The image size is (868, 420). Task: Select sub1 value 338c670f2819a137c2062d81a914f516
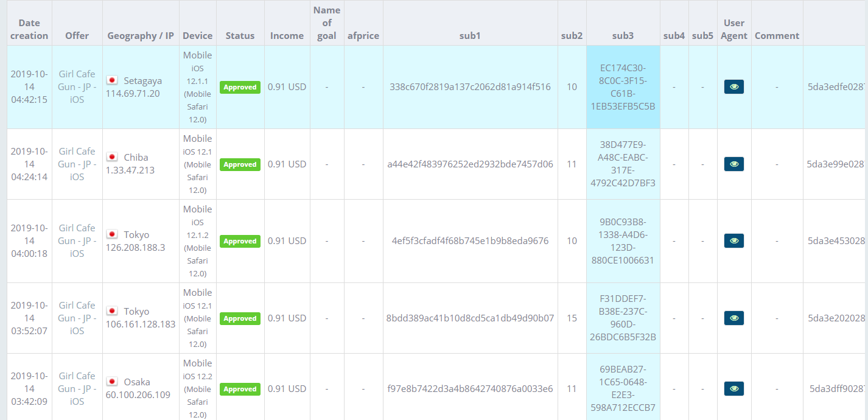click(x=470, y=87)
